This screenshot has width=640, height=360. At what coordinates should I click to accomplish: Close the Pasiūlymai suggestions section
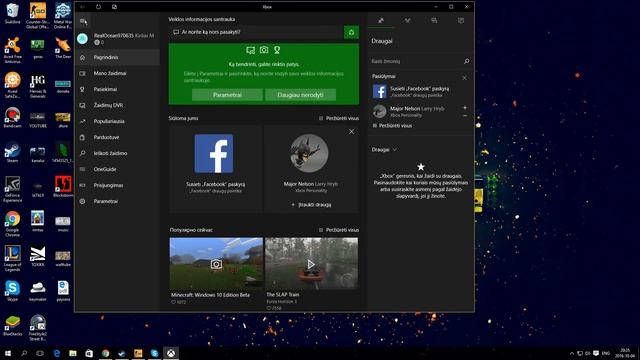[x=464, y=78]
